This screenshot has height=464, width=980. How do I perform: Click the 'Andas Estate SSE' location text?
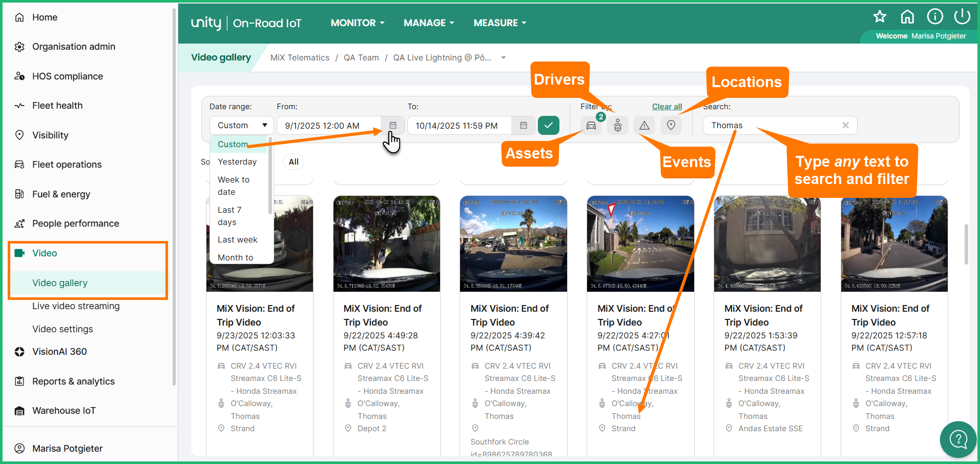click(x=770, y=429)
